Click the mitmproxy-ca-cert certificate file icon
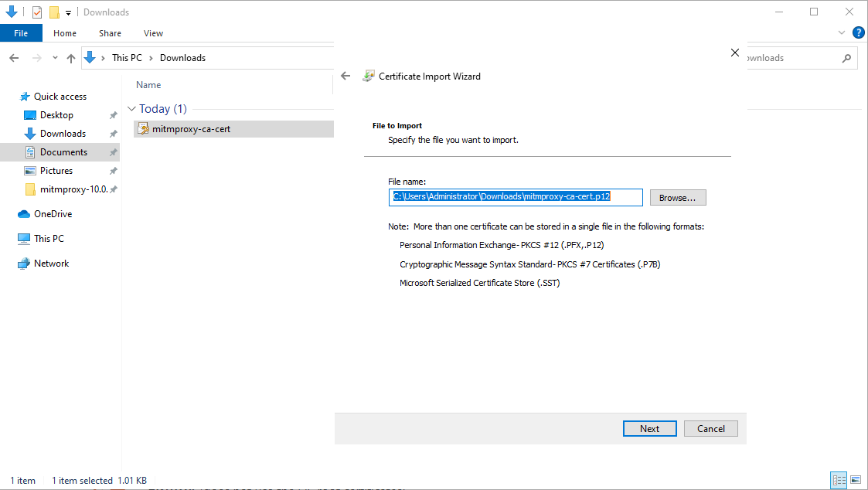 [143, 129]
